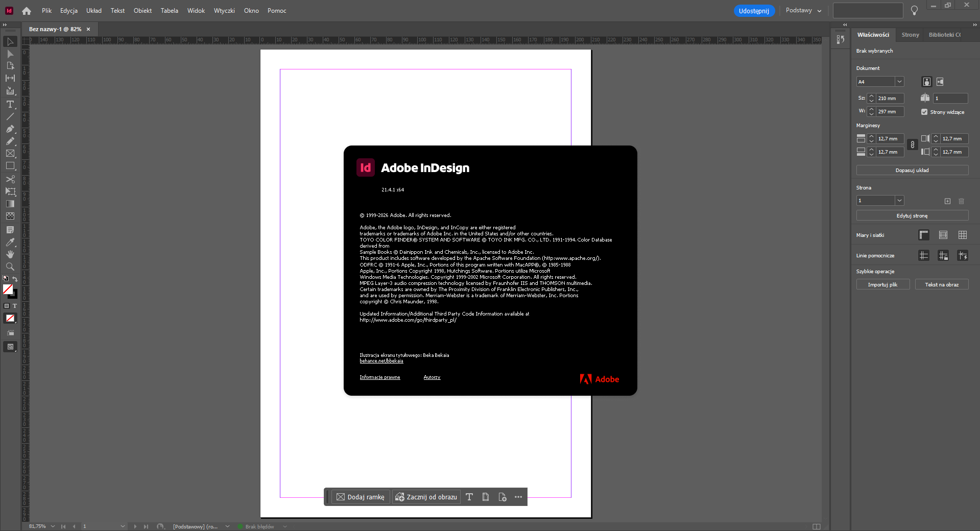Select the Pencil tool
The image size is (980, 531).
pyautogui.click(x=10, y=141)
